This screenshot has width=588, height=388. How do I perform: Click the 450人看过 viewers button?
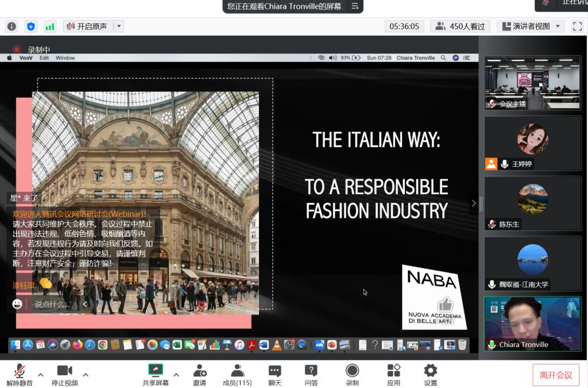(460, 26)
